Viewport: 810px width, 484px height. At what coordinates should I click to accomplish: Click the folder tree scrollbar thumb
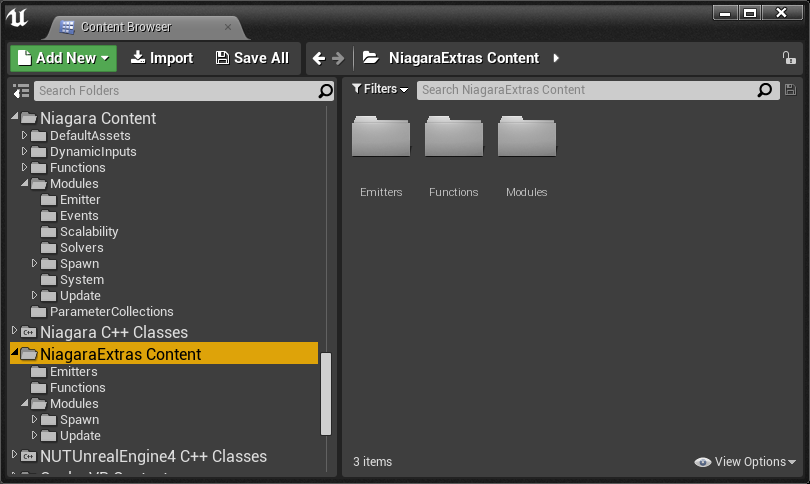point(325,394)
